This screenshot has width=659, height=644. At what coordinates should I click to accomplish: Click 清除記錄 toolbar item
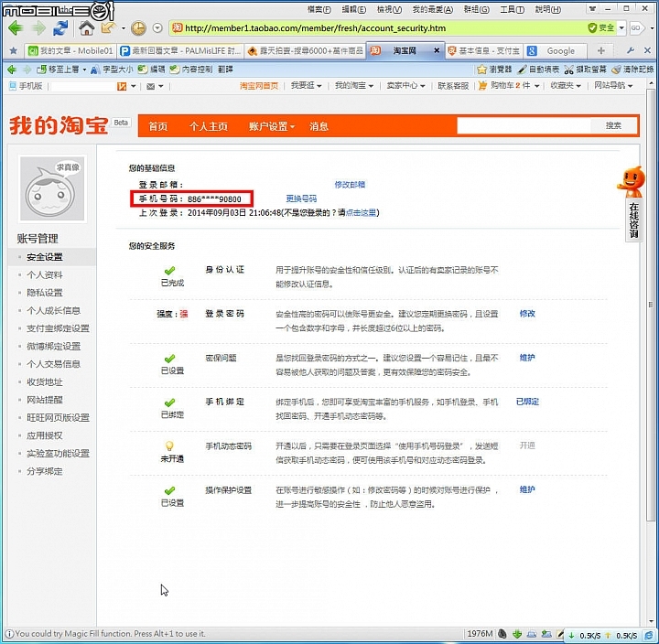pos(633,70)
